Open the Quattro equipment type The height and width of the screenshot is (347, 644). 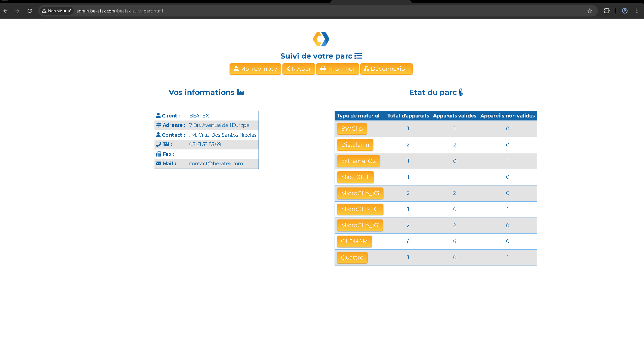(352, 257)
